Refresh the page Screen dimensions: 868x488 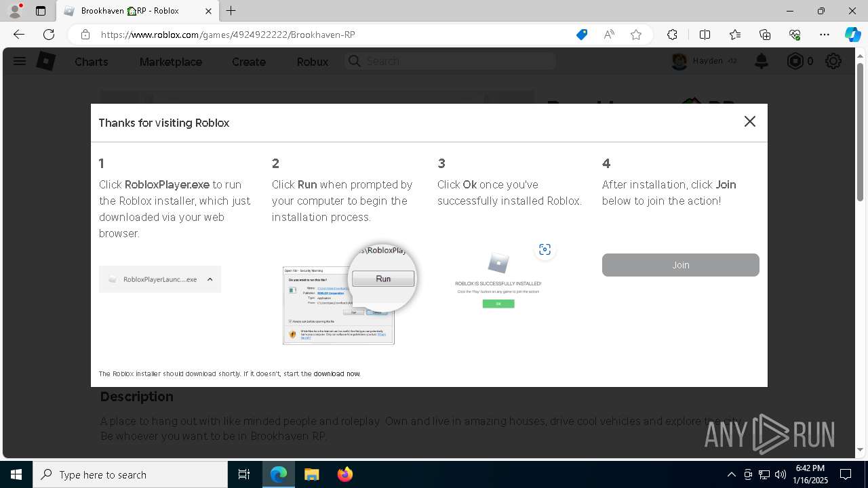pos(49,35)
